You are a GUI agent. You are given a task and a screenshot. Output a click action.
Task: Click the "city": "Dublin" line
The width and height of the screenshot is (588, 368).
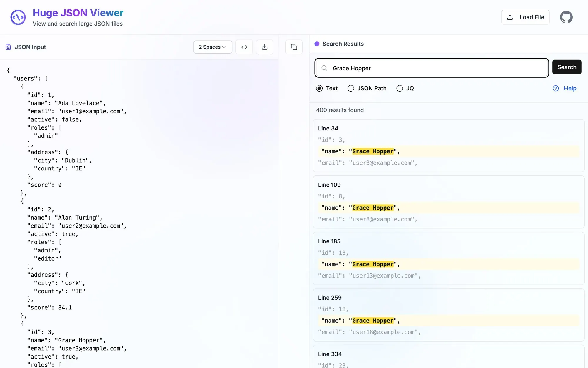(x=63, y=160)
